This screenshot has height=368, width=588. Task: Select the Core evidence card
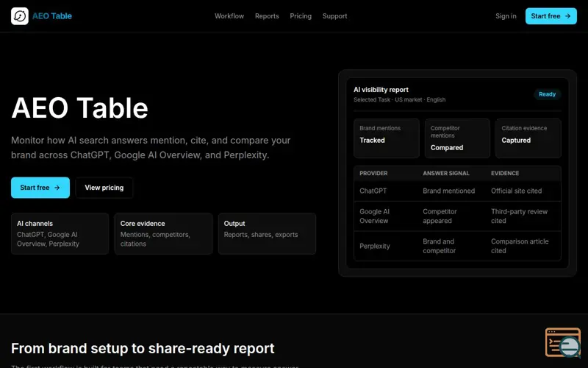(x=163, y=233)
